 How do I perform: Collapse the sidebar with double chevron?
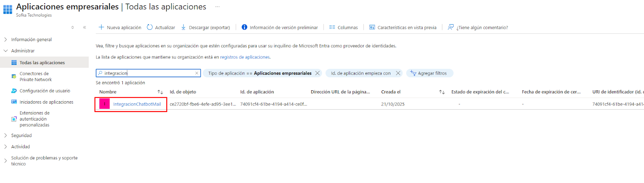pos(85,27)
